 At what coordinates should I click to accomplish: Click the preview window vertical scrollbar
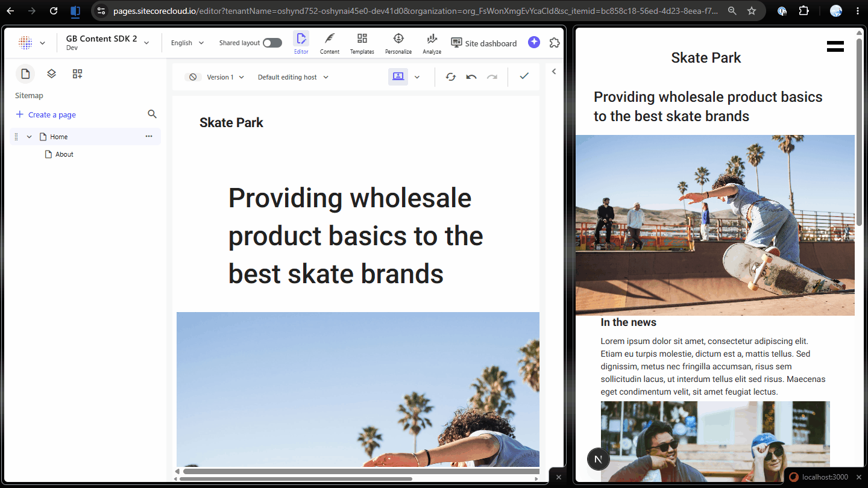859,133
